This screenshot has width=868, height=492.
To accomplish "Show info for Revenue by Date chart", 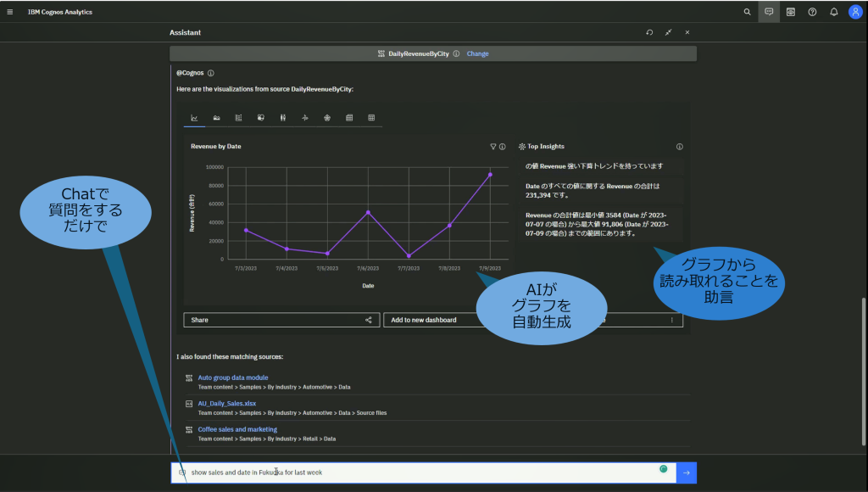I will 503,147.
